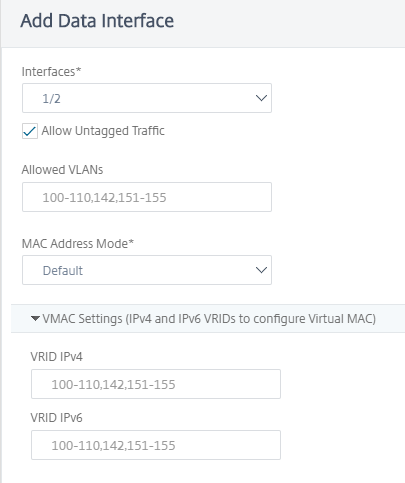This screenshot has height=483, width=405.
Task: Click the VRID IPv6 label
Action: coord(56,418)
